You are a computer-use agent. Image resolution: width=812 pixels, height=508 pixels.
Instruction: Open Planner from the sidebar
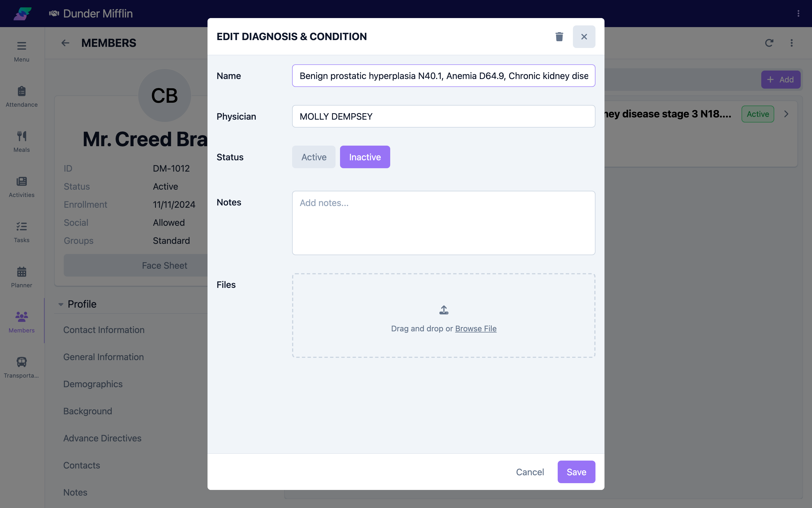pos(21,277)
